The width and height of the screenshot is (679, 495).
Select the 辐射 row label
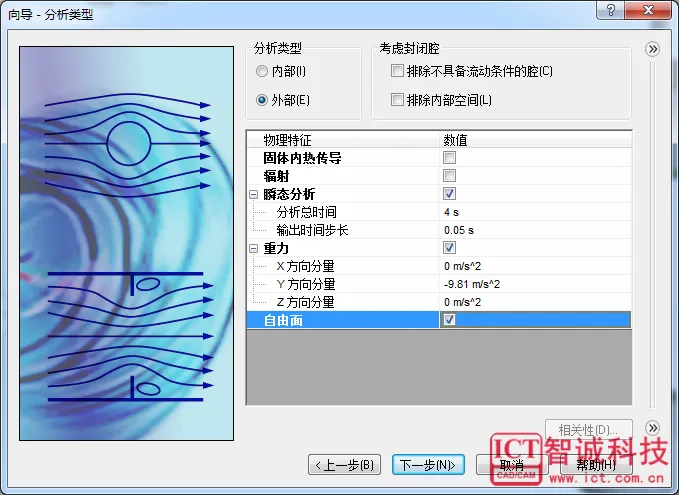pos(276,176)
